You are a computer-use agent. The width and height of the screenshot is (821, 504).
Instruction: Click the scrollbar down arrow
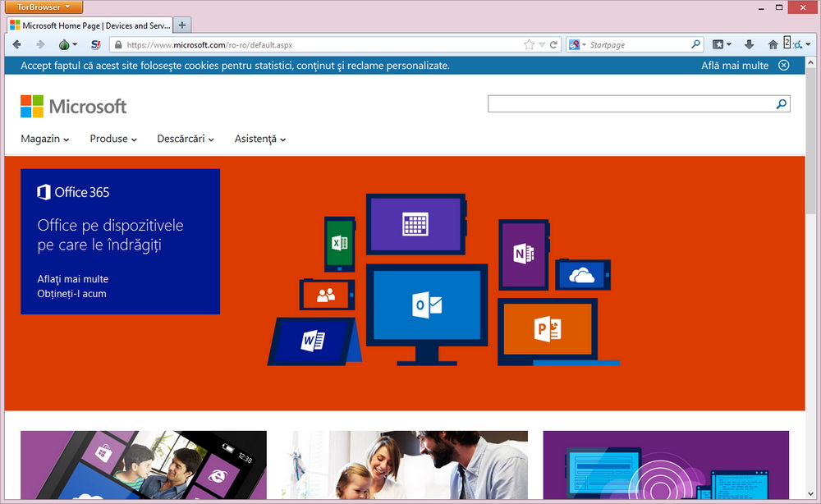[811, 493]
